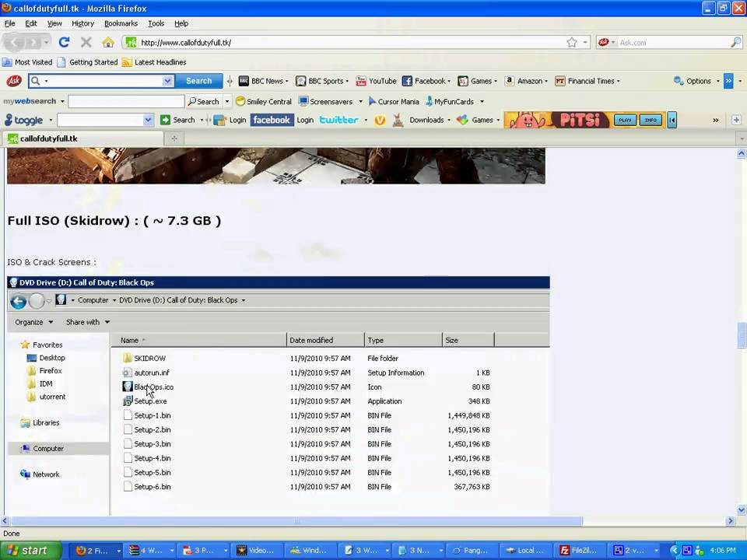Open Facebook shortcut in Ask toolbar
Viewport: 747px width, 560px height.
(x=426, y=81)
